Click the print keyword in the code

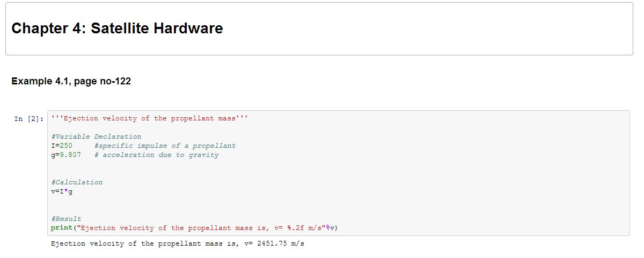[62, 228]
